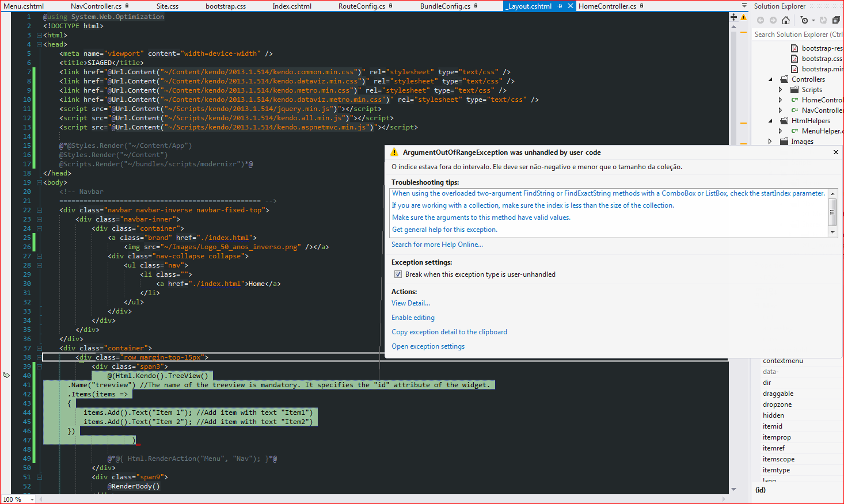Close the exception helper popup

(835, 152)
